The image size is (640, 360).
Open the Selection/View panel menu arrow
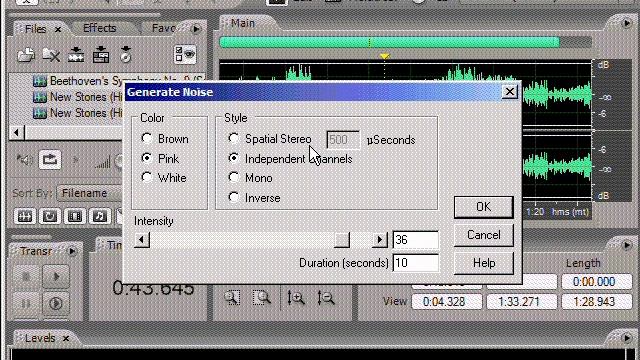click(x=627, y=245)
